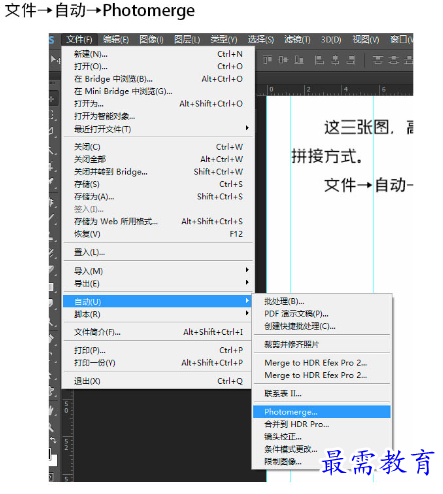
Task: Click the Align bottom edges icon
Action: pyautogui.click(x=299, y=60)
